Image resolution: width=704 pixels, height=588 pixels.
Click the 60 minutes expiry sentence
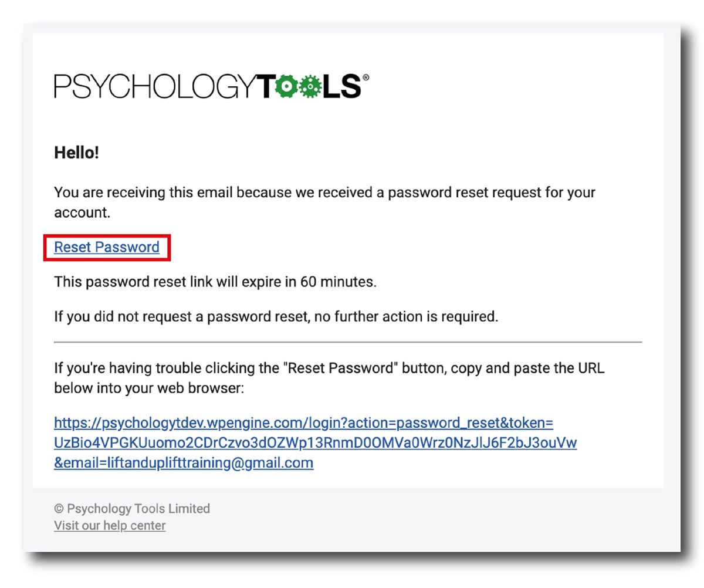(x=215, y=282)
